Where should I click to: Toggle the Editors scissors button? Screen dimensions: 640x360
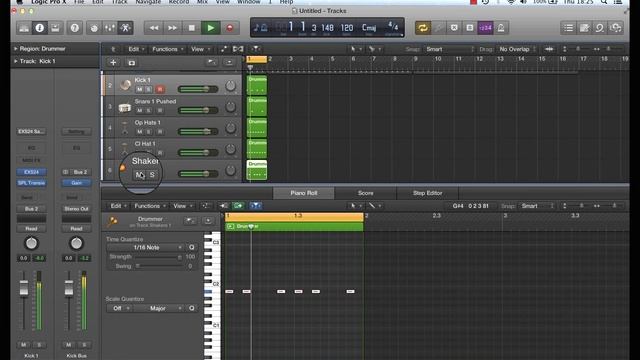click(x=125, y=28)
